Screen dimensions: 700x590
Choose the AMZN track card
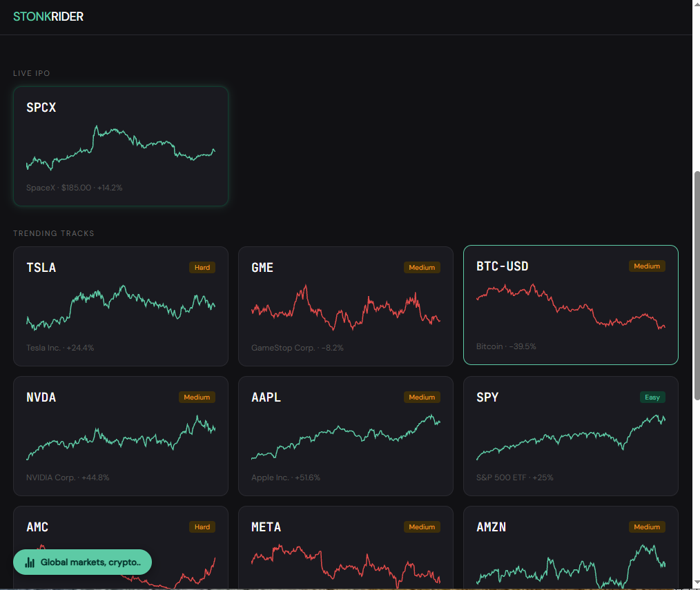(x=570, y=548)
